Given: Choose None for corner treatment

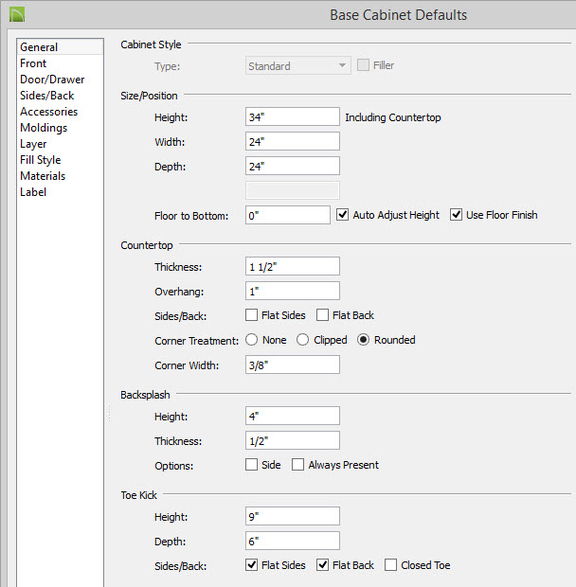Looking at the screenshot, I should click(x=252, y=340).
